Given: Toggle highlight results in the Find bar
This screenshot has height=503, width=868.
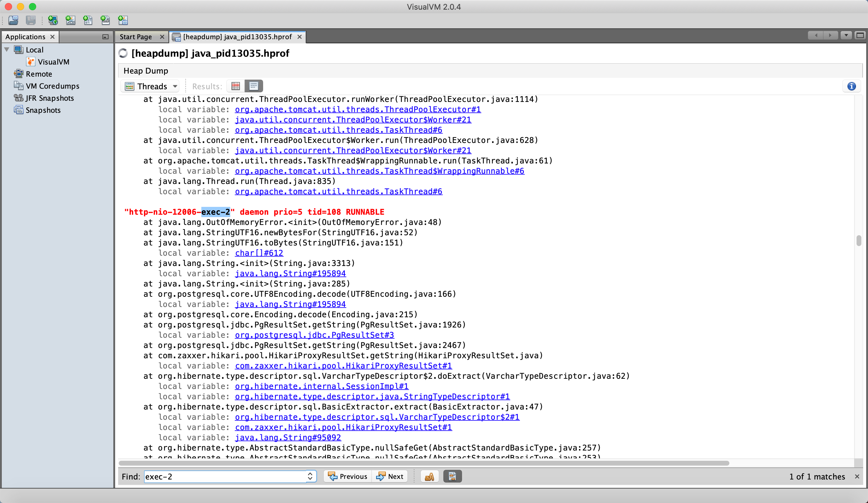Looking at the screenshot, I should click(x=452, y=476).
